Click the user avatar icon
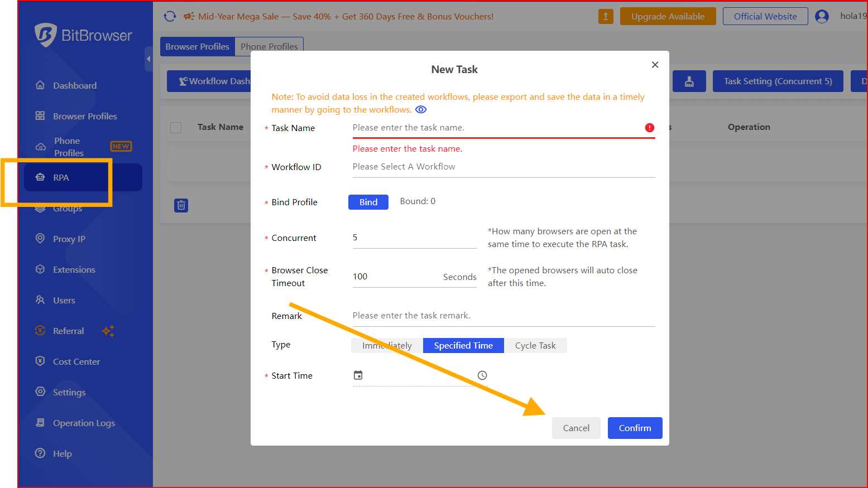The height and width of the screenshot is (488, 868). click(822, 16)
